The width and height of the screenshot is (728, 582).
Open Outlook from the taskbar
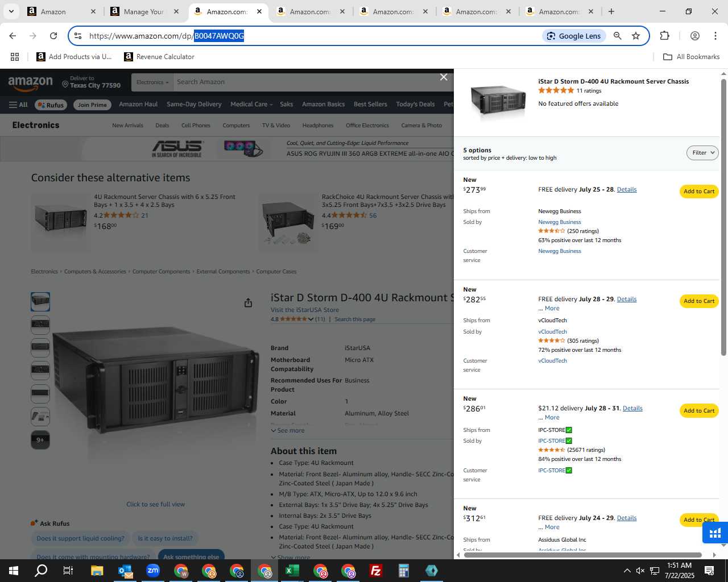point(125,571)
